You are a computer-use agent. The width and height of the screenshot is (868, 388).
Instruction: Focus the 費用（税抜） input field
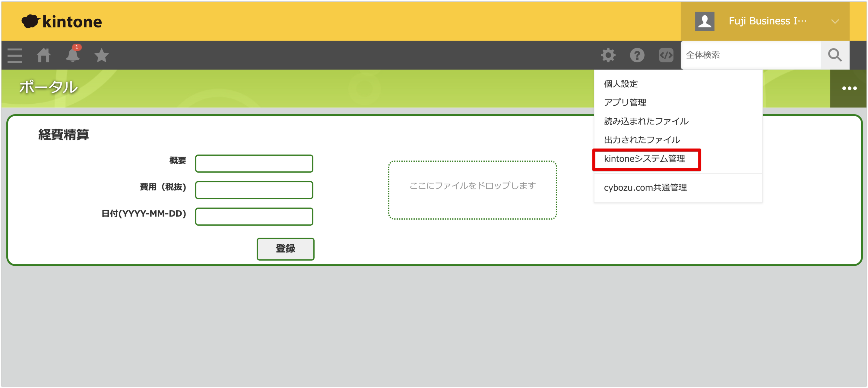[254, 190]
